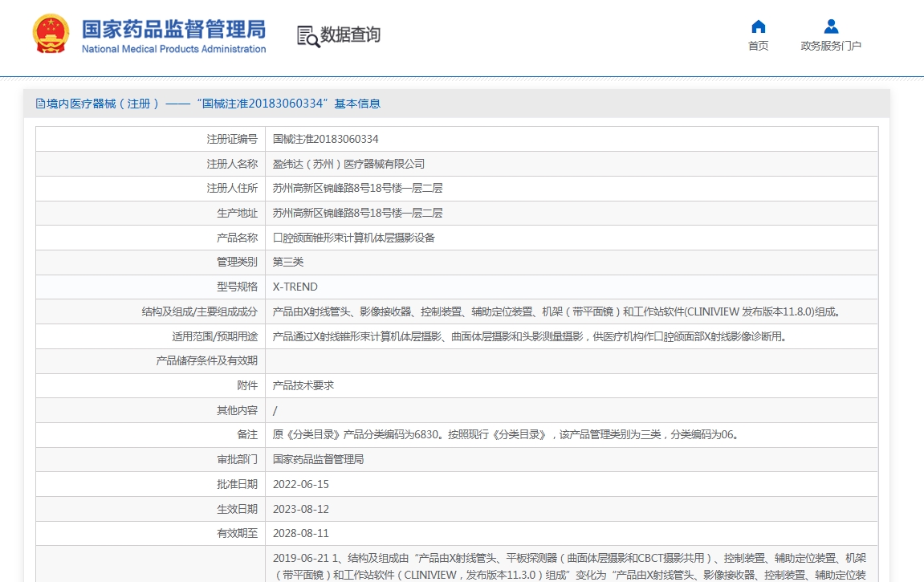Viewport: 924px width, 582px height.
Task: Click the 数据查询 search document icon
Action: click(308, 36)
